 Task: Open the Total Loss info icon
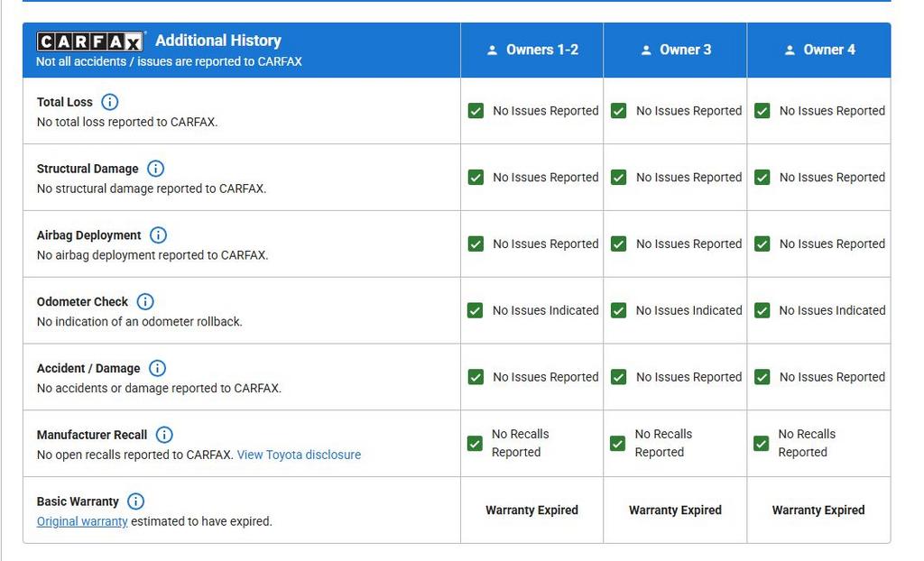click(x=109, y=102)
